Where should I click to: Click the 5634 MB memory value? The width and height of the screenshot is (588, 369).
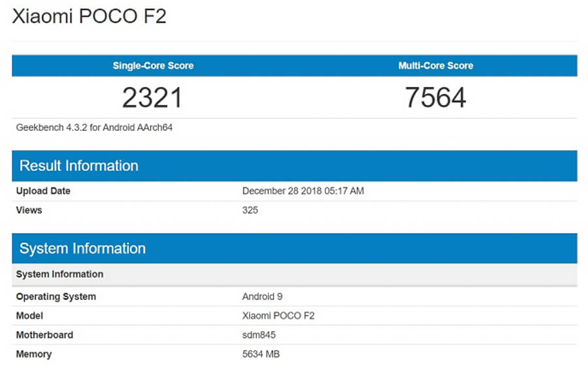click(x=262, y=355)
